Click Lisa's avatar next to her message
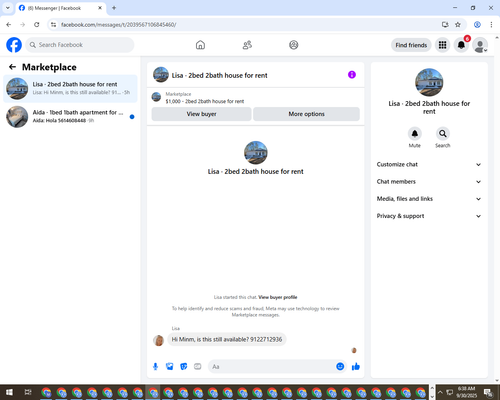The width and height of the screenshot is (500, 400). pyautogui.click(x=158, y=340)
